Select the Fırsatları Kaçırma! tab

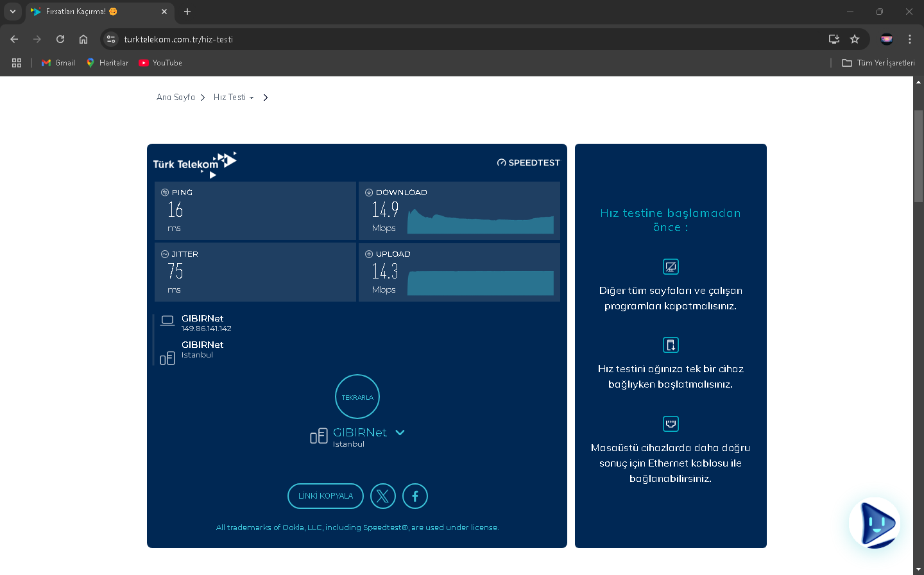point(99,12)
